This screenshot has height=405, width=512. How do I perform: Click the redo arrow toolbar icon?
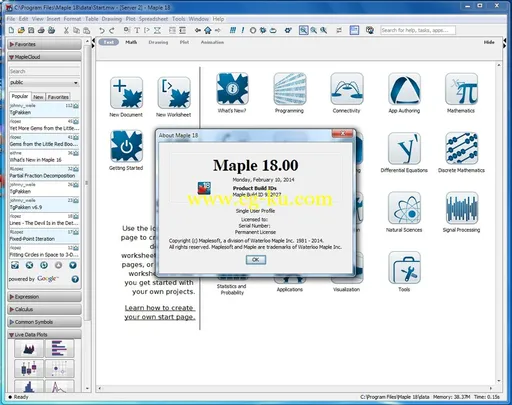pyautogui.click(x=112, y=30)
